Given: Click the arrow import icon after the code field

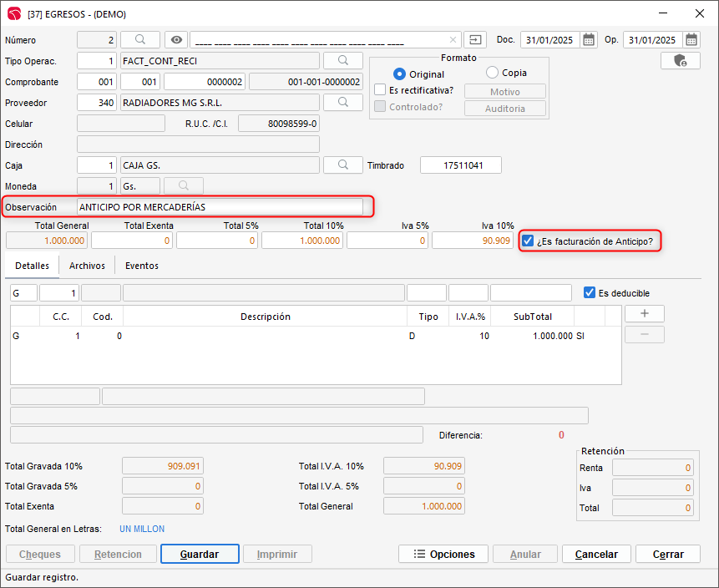Looking at the screenshot, I should click(x=476, y=40).
